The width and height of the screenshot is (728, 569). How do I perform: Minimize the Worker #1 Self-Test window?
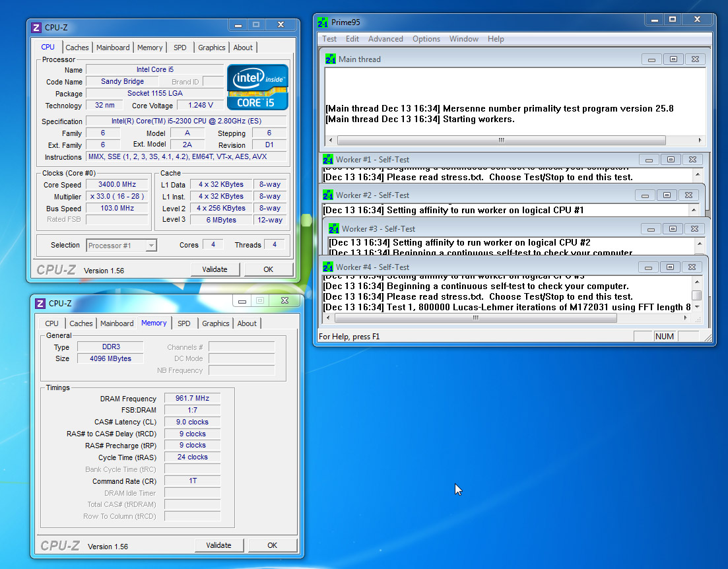pyautogui.click(x=649, y=160)
